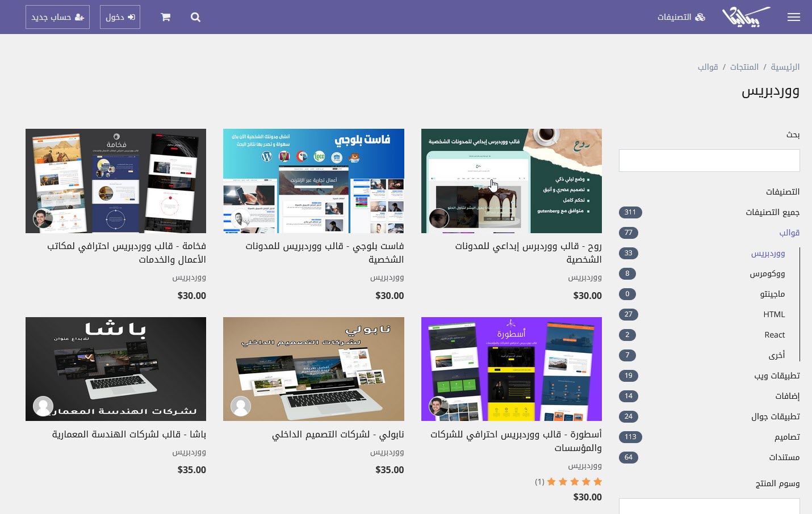812x514 pixels.
Task: Select ووكومرس subcategory in sidebar
Action: (x=767, y=273)
